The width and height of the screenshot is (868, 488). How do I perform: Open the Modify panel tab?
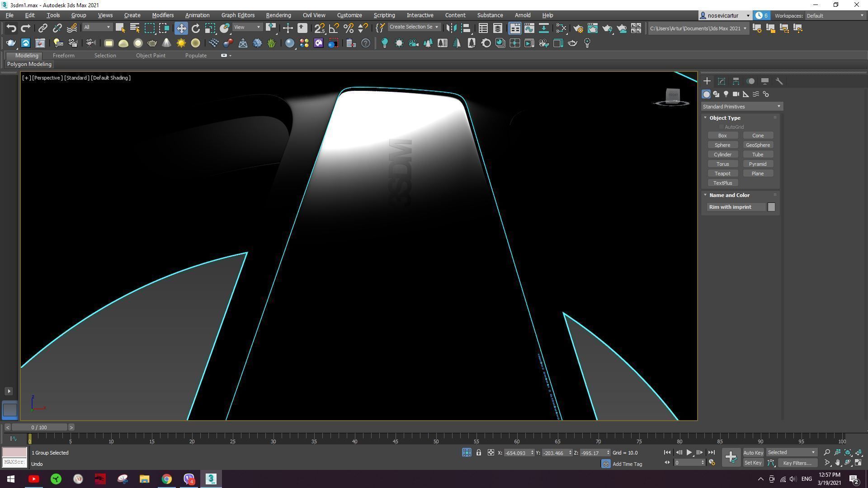click(x=722, y=81)
